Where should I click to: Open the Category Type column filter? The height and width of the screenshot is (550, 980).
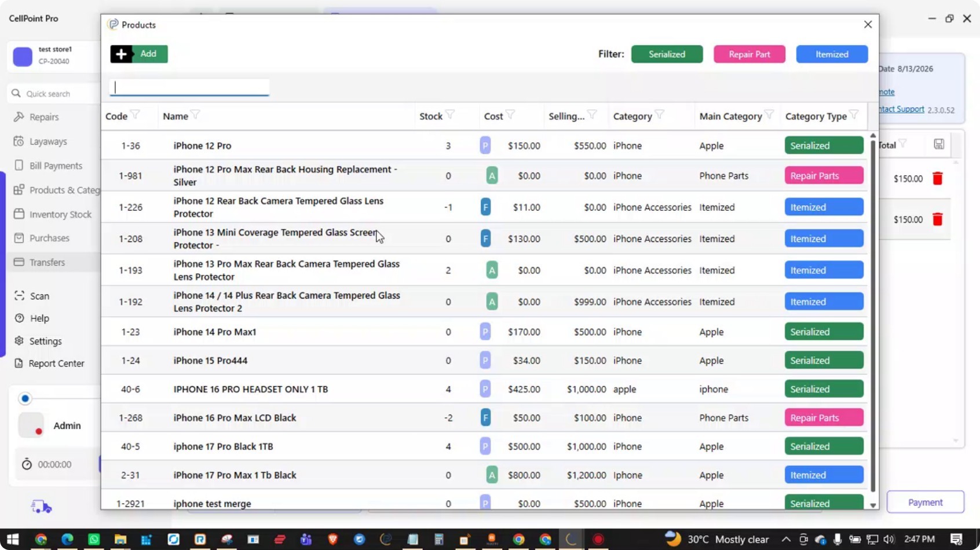854,115
